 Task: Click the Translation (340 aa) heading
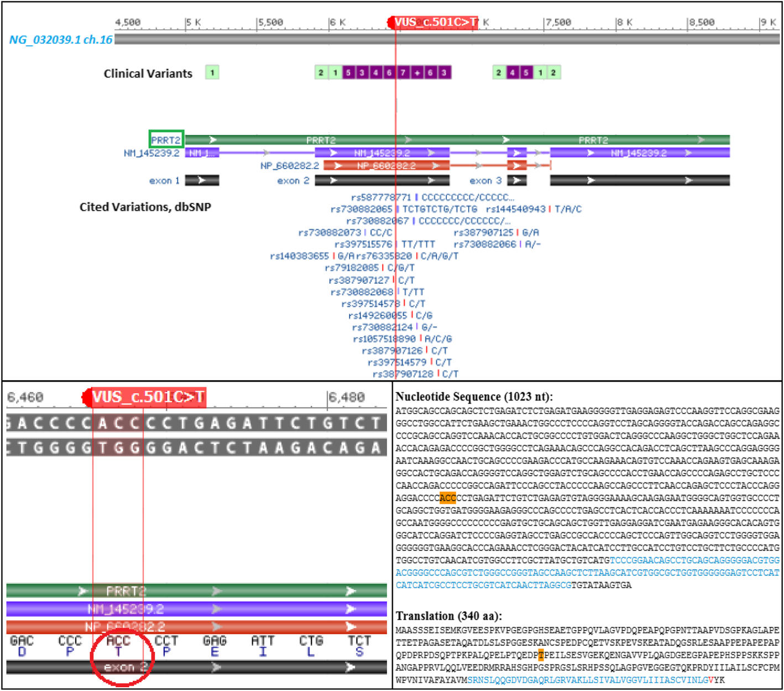point(448,616)
